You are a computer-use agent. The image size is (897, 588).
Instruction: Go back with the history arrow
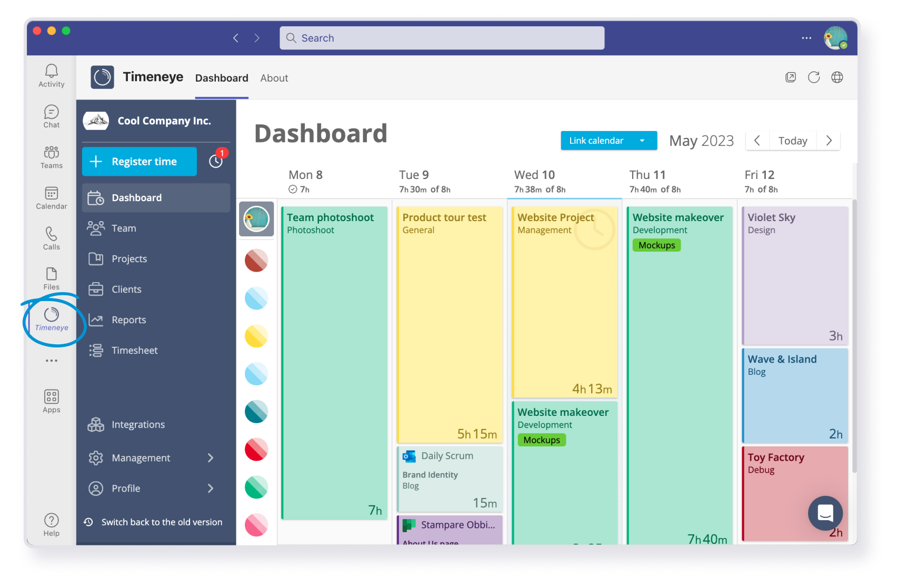pos(236,38)
